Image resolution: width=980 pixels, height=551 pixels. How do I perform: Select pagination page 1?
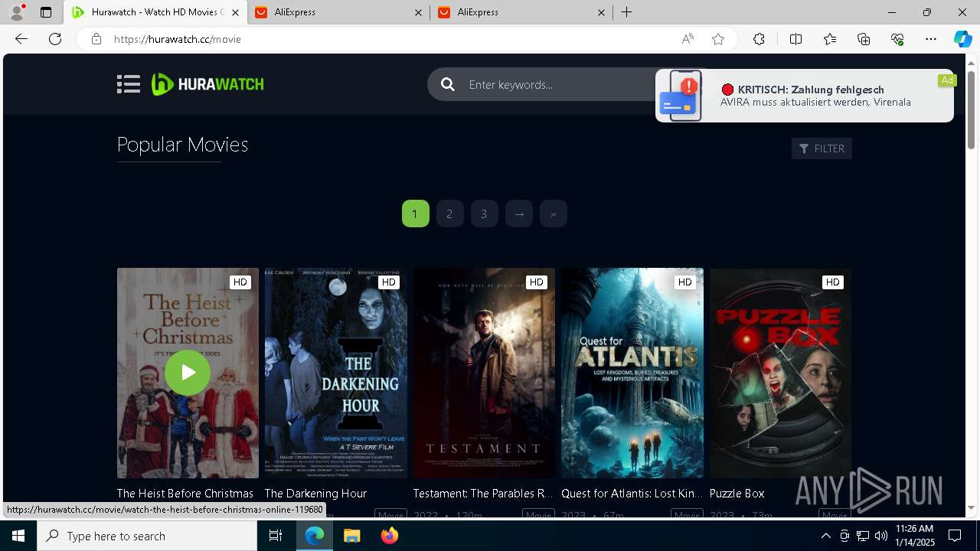[x=415, y=214]
